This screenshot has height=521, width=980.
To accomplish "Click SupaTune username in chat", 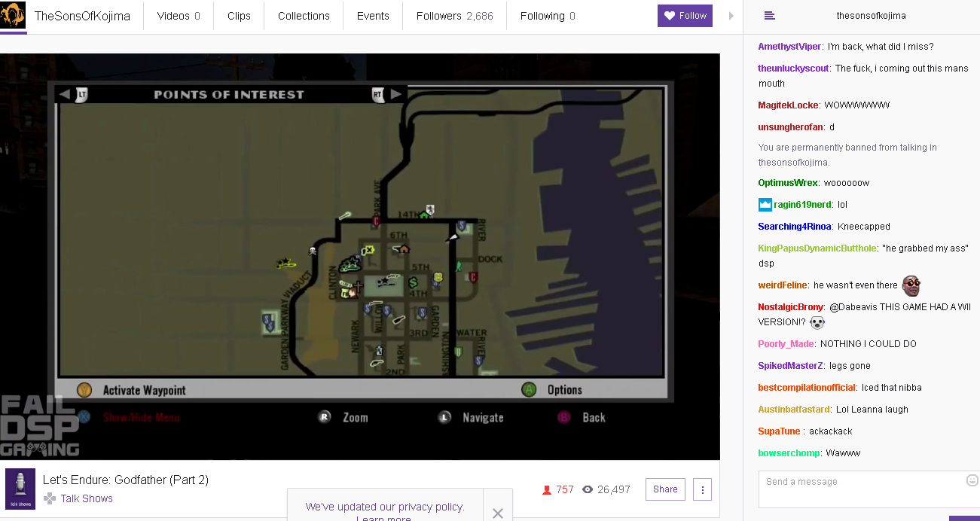I will pos(779,431).
